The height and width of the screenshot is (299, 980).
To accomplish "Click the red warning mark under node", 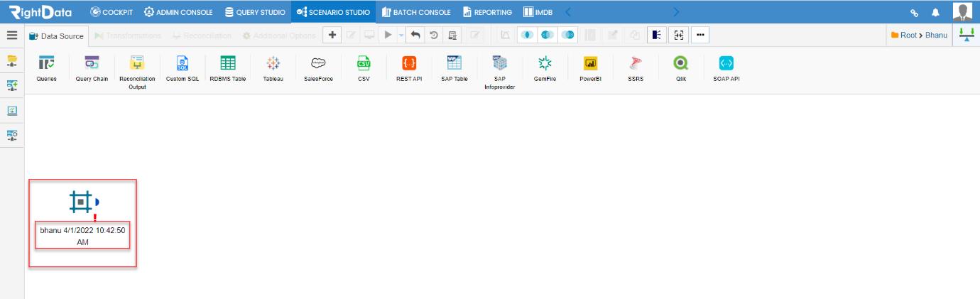I will click(x=94, y=217).
